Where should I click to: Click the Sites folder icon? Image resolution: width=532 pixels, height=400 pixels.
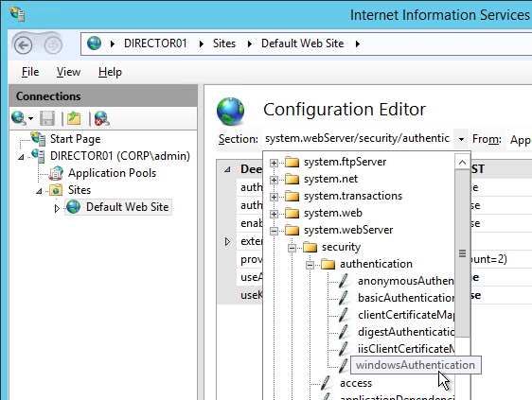coord(56,190)
